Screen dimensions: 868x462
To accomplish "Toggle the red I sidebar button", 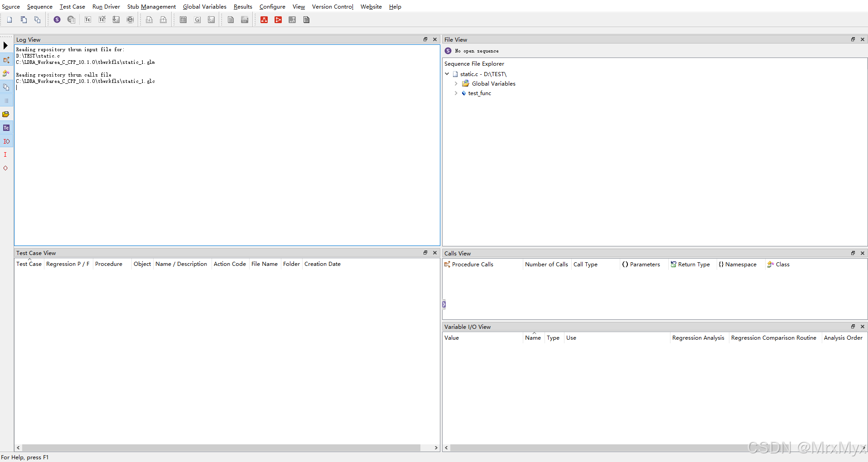I will click(5, 154).
